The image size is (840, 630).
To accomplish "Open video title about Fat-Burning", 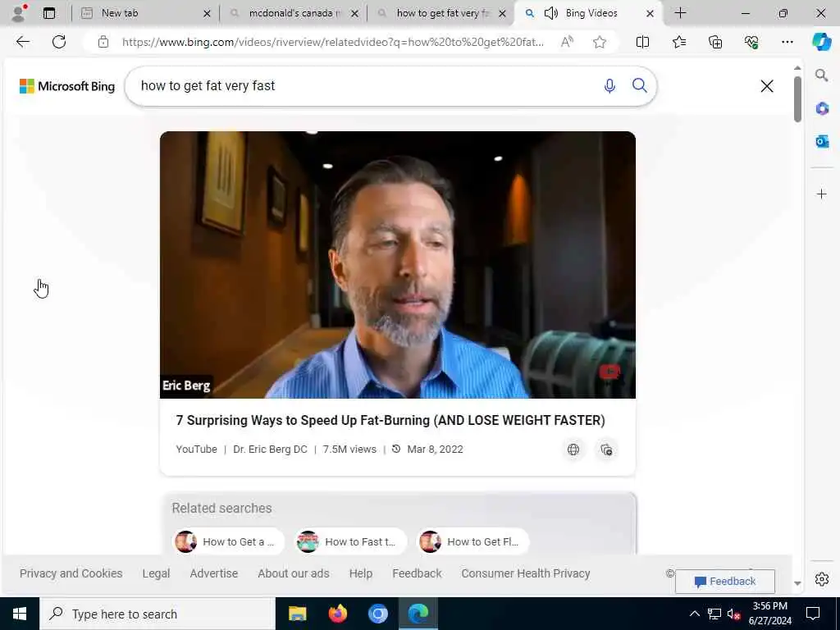I will (390, 421).
